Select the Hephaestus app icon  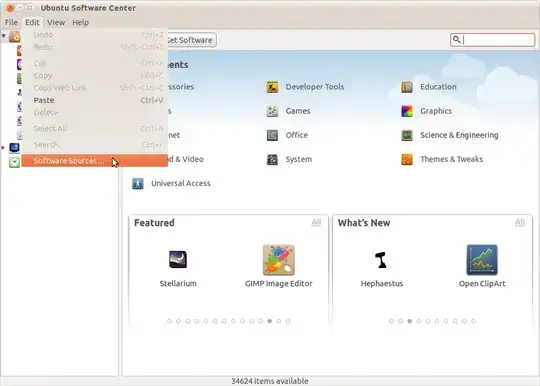(x=381, y=260)
